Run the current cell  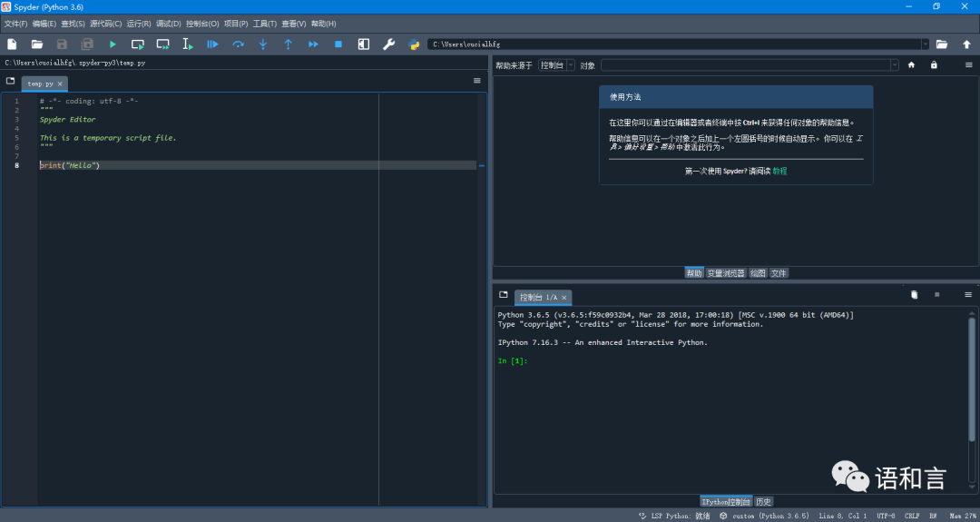point(138,44)
